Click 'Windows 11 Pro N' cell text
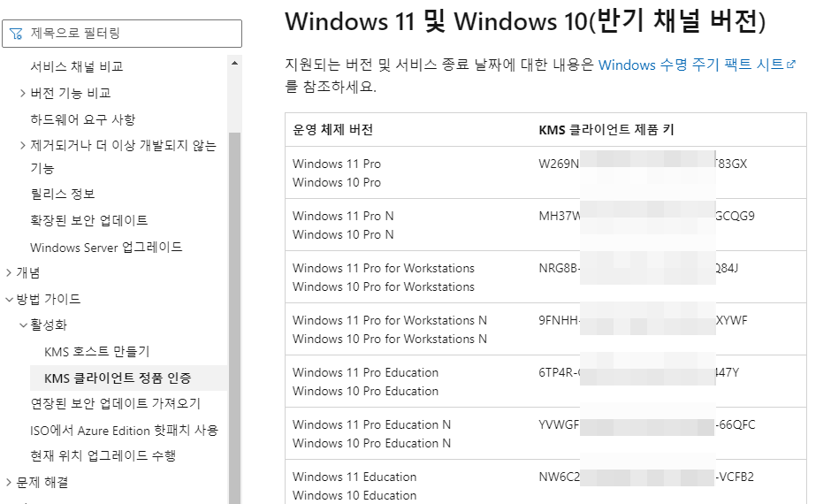Screen dimensions: 831x504 [x=343, y=217]
